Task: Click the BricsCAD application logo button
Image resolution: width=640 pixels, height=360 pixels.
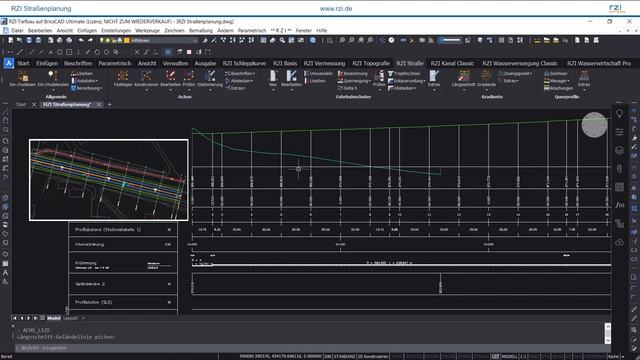Action: tap(9, 63)
